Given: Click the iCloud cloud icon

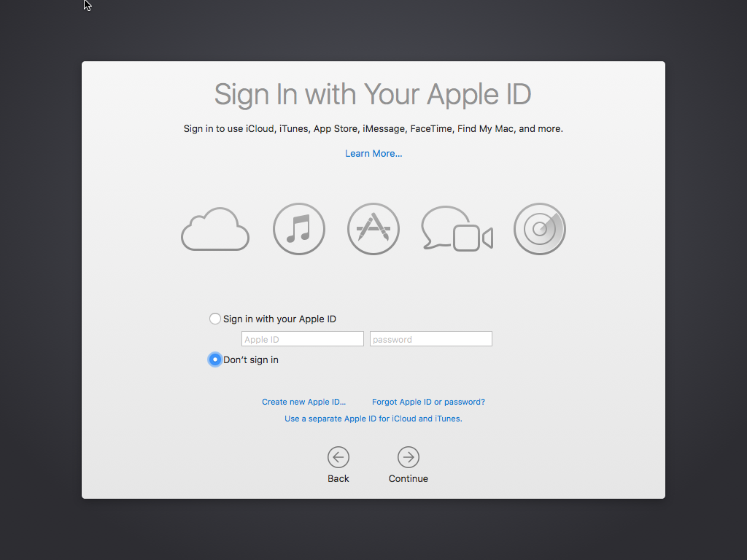Looking at the screenshot, I should click(x=215, y=229).
